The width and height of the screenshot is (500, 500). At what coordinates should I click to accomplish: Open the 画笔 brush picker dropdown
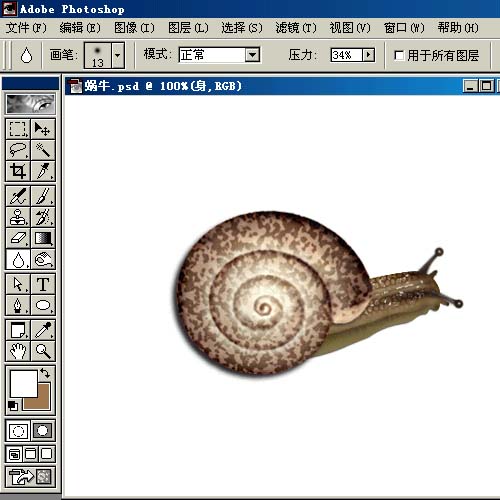[118, 55]
